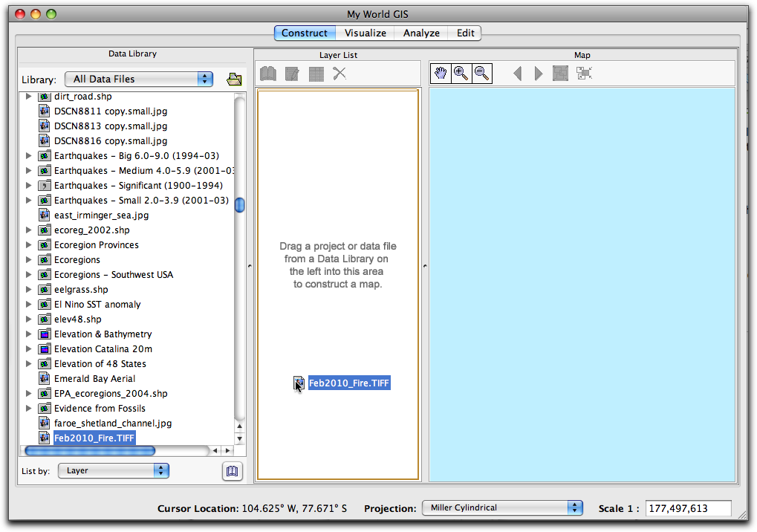Select Emerald Bay Aerial in the library
This screenshot has width=757, height=532.
tap(94, 379)
